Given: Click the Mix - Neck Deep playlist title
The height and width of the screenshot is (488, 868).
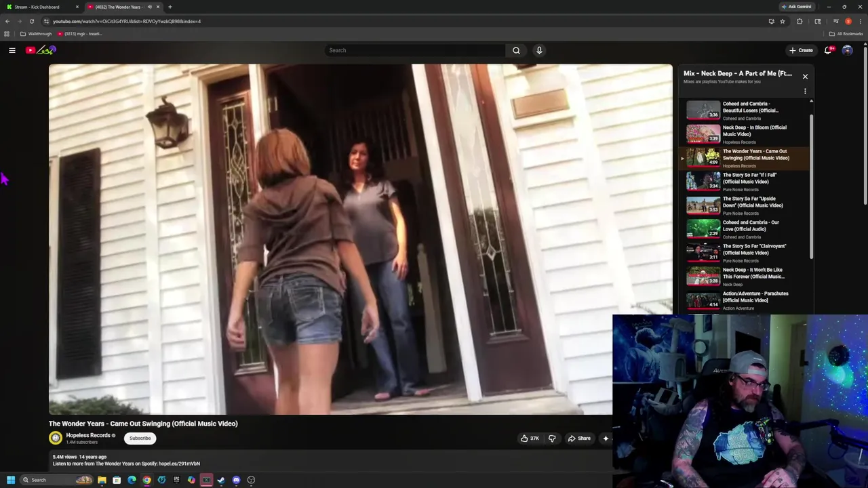Looking at the screenshot, I should pyautogui.click(x=738, y=73).
